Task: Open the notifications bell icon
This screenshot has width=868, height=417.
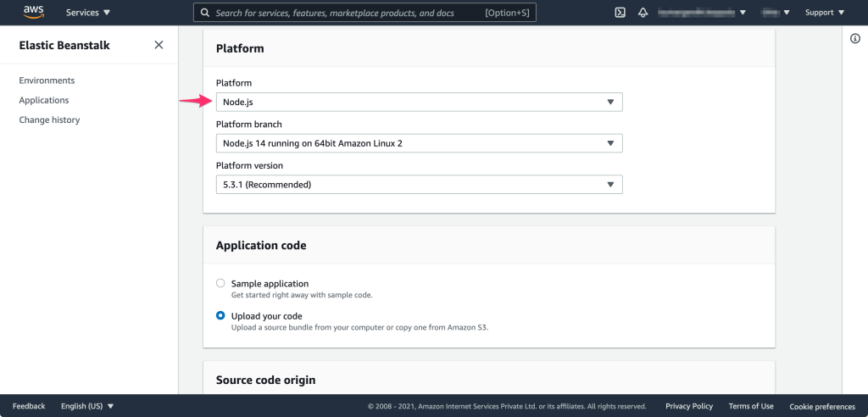Action: 643,13
